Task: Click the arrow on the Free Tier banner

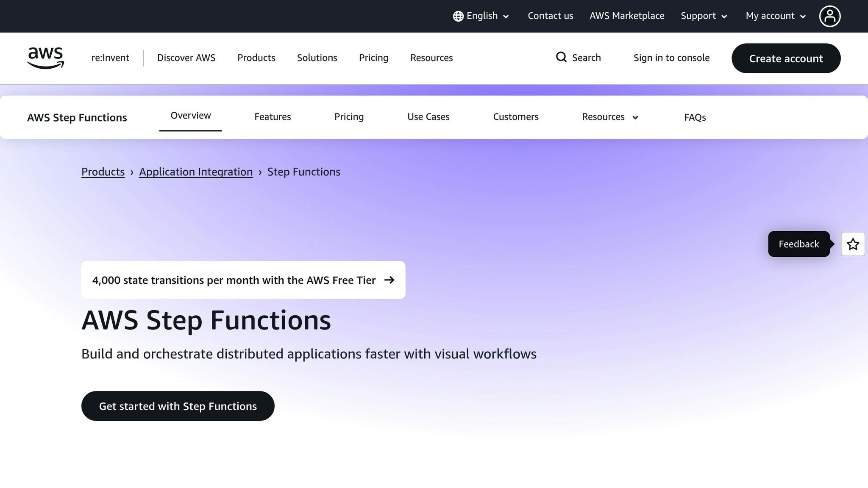Action: tap(389, 280)
